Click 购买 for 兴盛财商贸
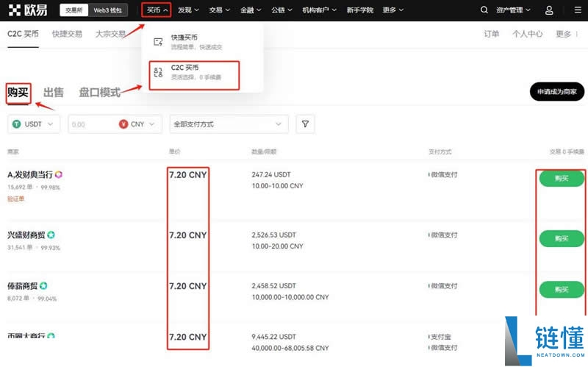Viewport: 588px width, 367px height. coord(562,239)
